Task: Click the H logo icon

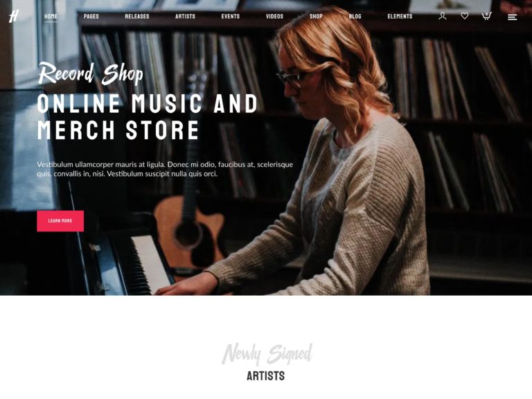Action: [14, 16]
